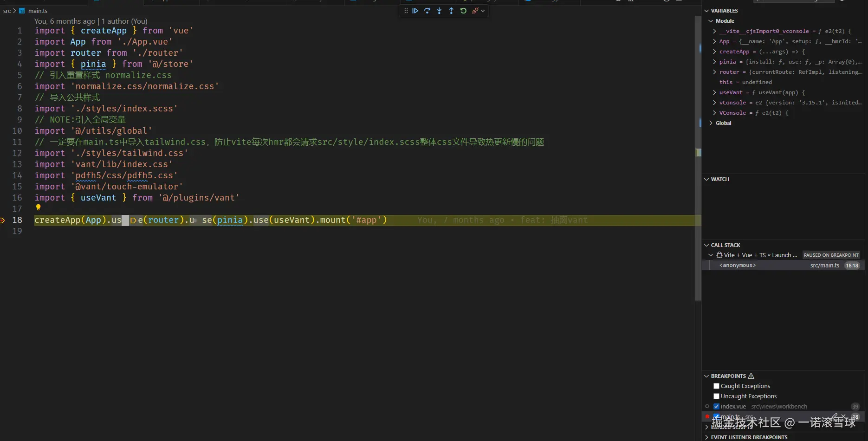Click the current breakpoint arrow on line 18
This screenshot has width=868, height=441.
pos(2,220)
